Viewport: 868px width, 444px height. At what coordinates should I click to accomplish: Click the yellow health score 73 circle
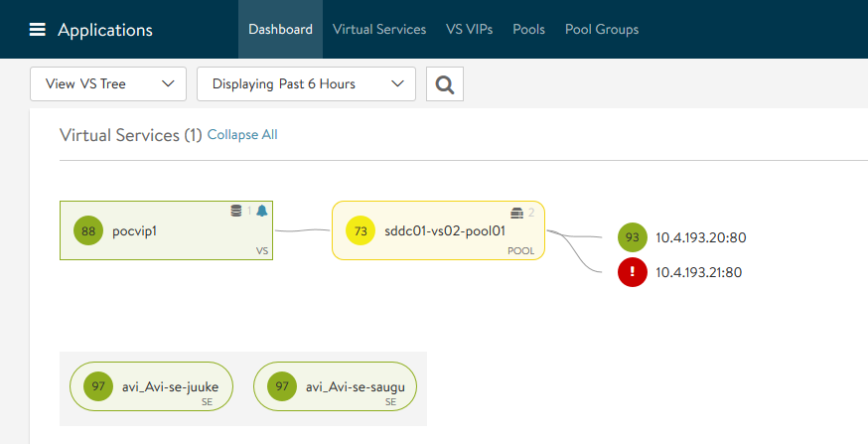pos(361,230)
